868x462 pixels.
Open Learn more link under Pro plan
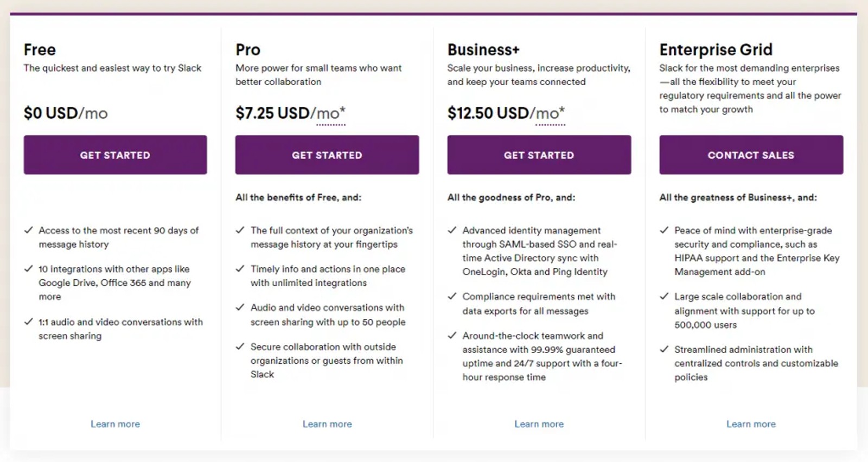point(327,424)
